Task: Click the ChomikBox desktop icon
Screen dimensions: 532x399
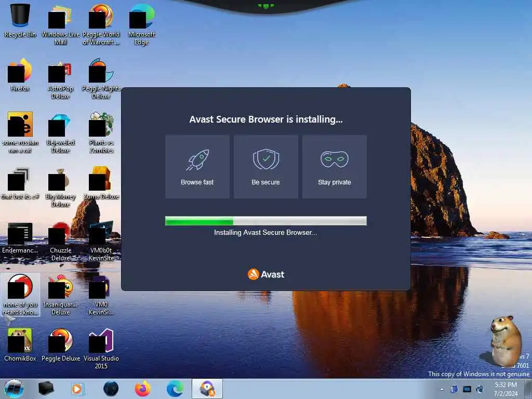Action: tap(20, 345)
